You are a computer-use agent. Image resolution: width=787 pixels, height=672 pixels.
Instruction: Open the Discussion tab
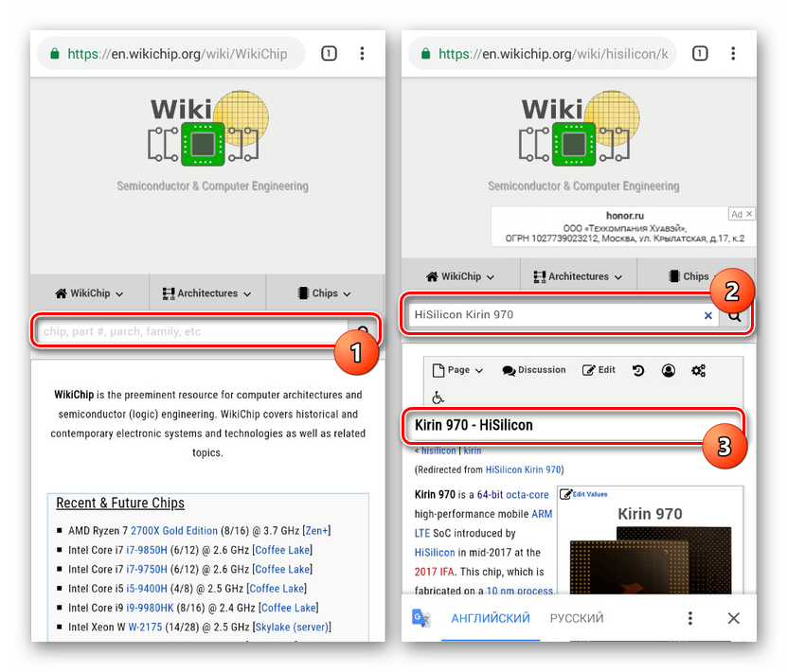click(534, 370)
